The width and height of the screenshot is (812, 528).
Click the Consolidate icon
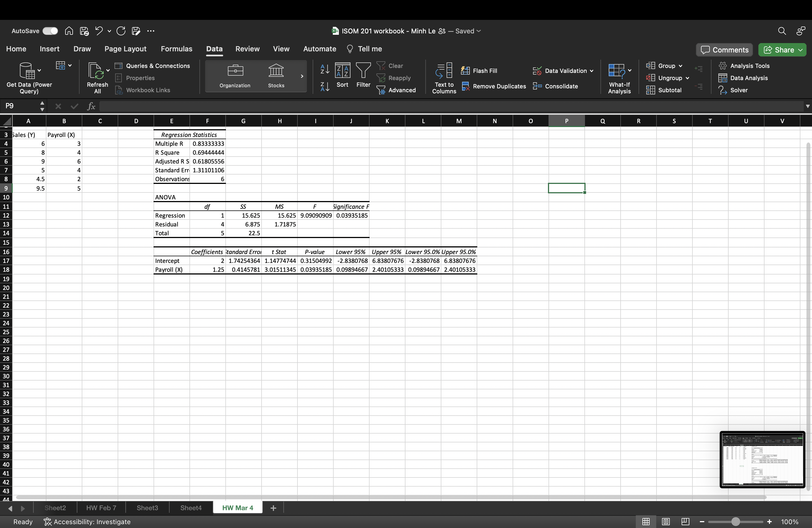point(555,86)
